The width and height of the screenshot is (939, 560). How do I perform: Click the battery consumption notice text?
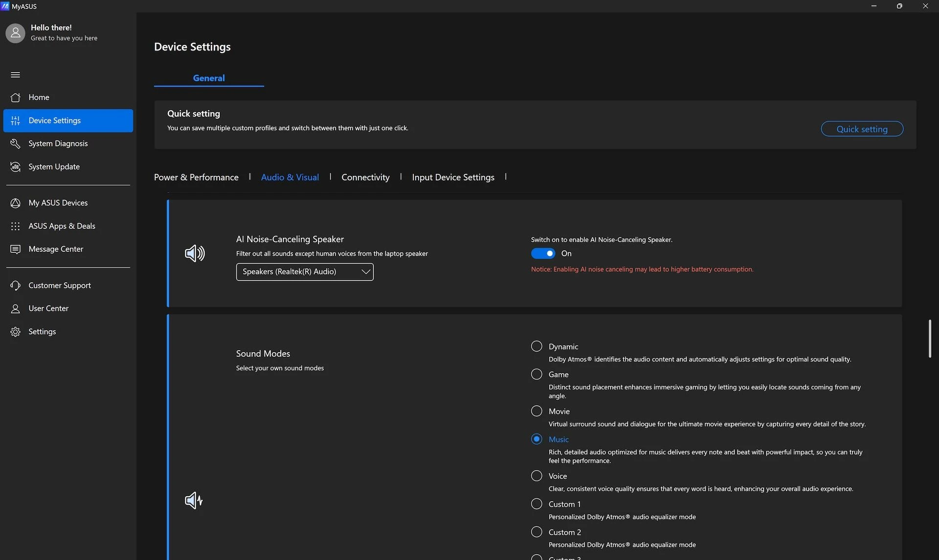[642, 269]
